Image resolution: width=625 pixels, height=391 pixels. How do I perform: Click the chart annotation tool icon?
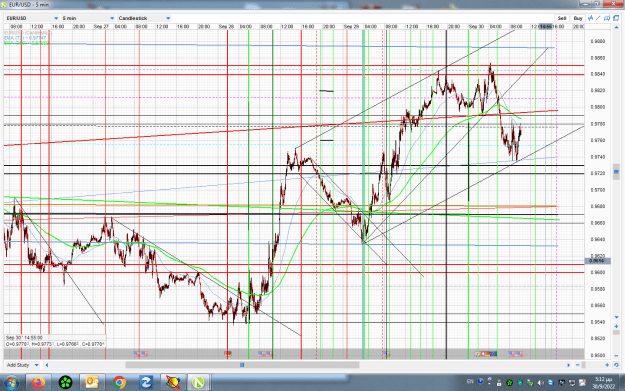click(x=607, y=18)
